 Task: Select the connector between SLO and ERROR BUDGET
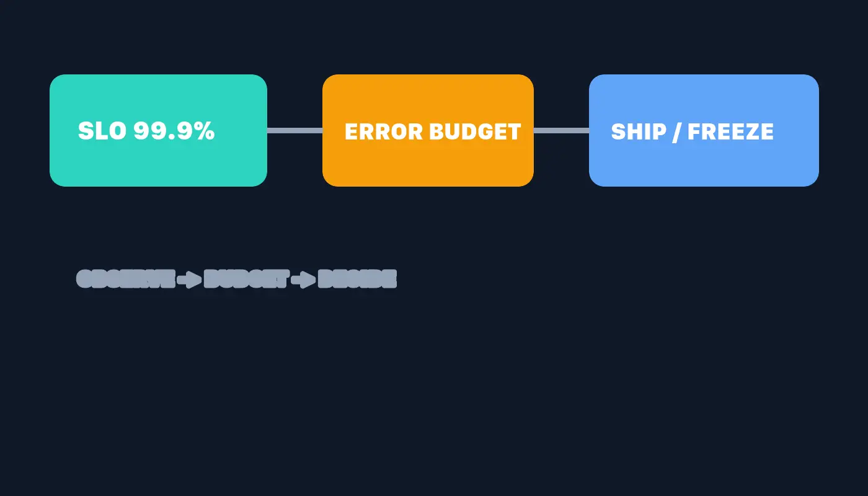tap(294, 130)
